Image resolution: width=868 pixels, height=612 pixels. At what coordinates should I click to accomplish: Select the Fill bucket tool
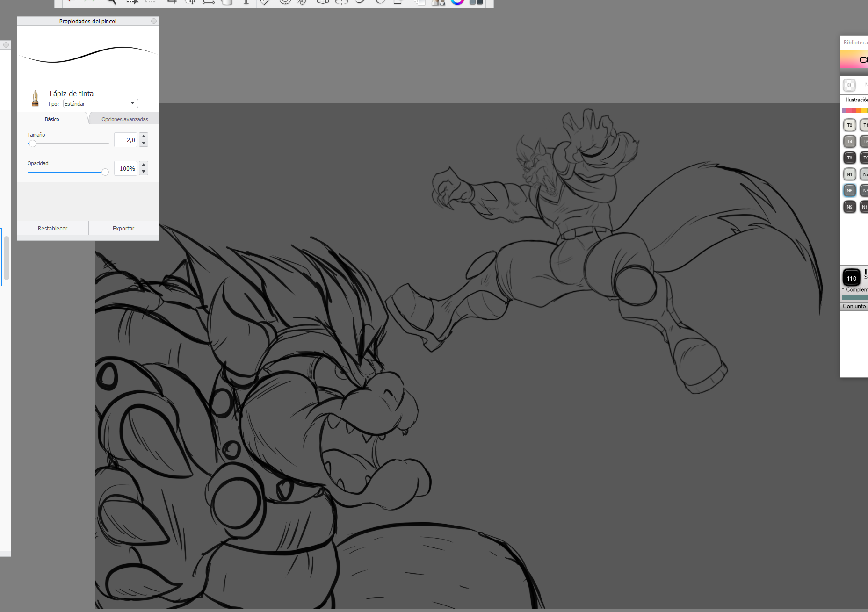pyautogui.click(x=227, y=2)
